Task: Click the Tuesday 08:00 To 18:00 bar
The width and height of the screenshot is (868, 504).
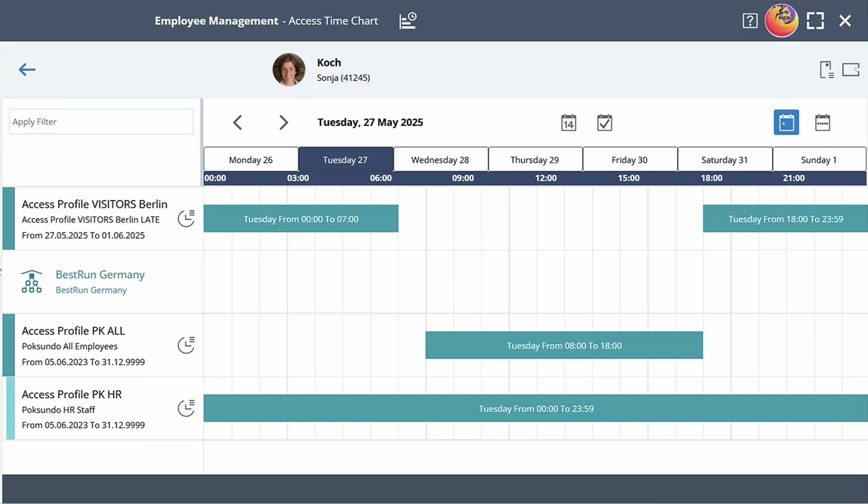Action: click(564, 345)
